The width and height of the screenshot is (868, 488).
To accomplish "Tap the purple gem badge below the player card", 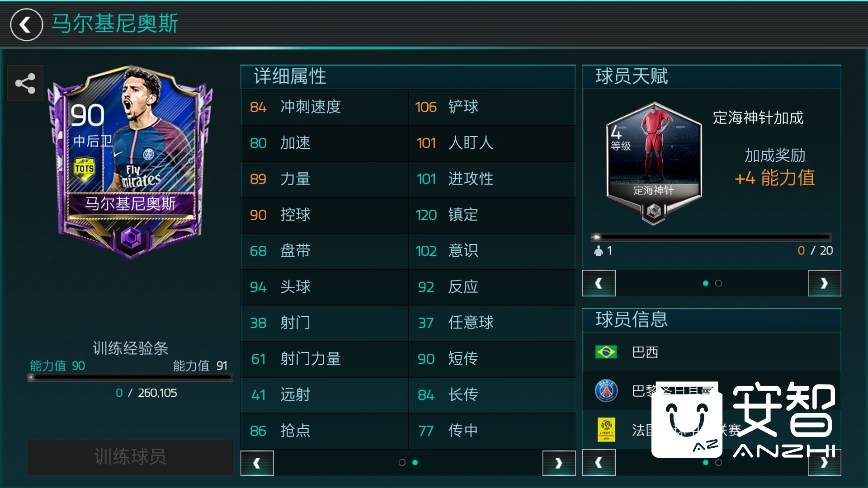I will (x=131, y=237).
